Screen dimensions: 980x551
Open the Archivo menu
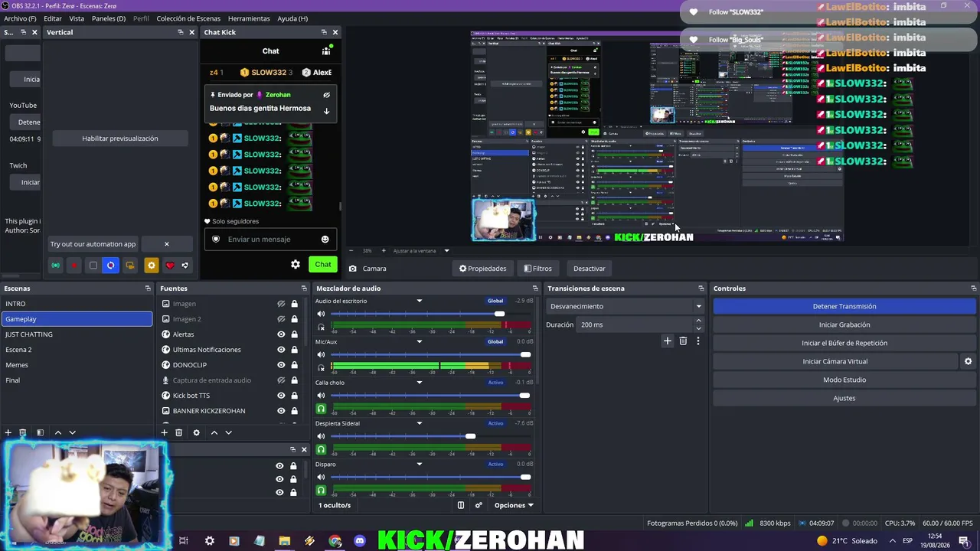click(20, 18)
